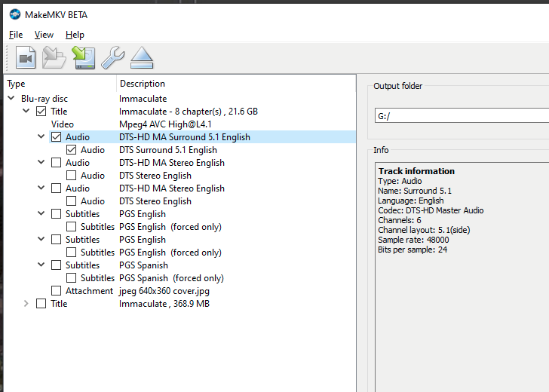Image resolution: width=549 pixels, height=392 pixels.
Task: Click the green arrow Save titles icon
Action: coord(83,57)
